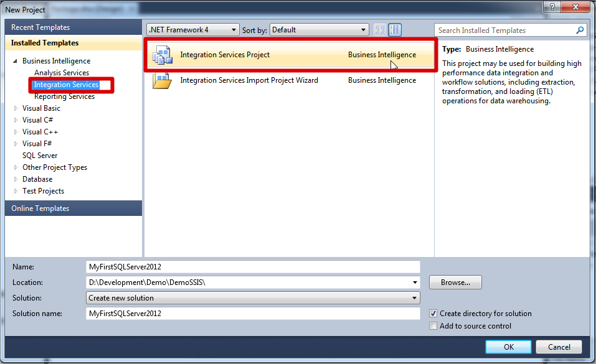Screen dimensions: 596x364
Task: Open the Solution combo box
Action: coord(253,298)
